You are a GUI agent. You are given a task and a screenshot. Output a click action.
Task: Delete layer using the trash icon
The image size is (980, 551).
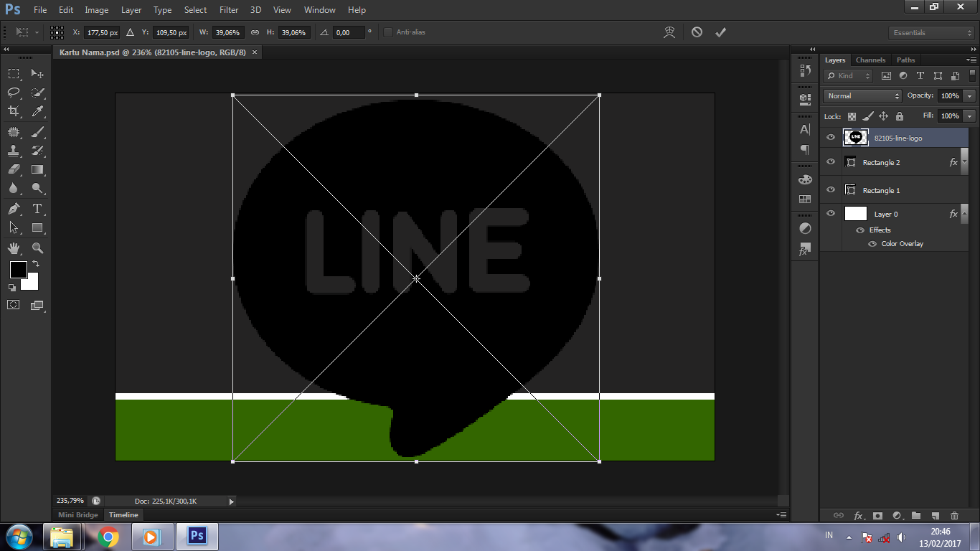click(x=954, y=515)
